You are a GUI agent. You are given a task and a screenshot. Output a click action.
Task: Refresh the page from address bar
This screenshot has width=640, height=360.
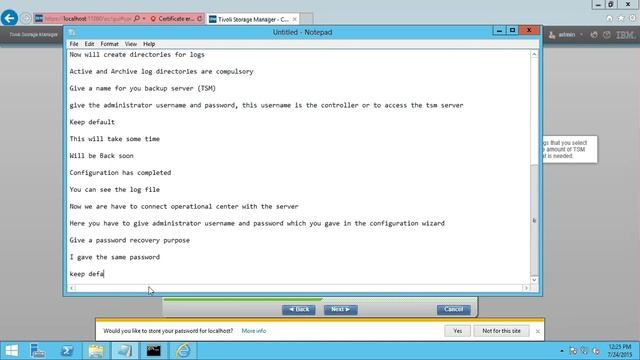[x=200, y=19]
